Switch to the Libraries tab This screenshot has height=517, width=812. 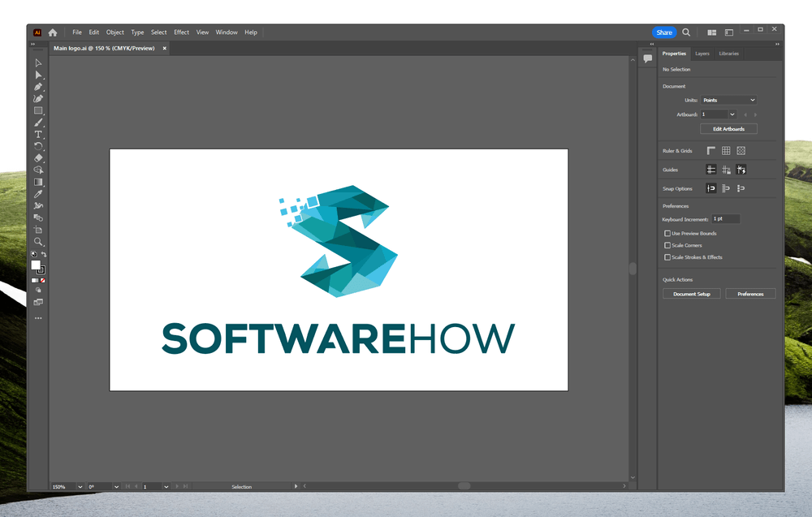(728, 54)
